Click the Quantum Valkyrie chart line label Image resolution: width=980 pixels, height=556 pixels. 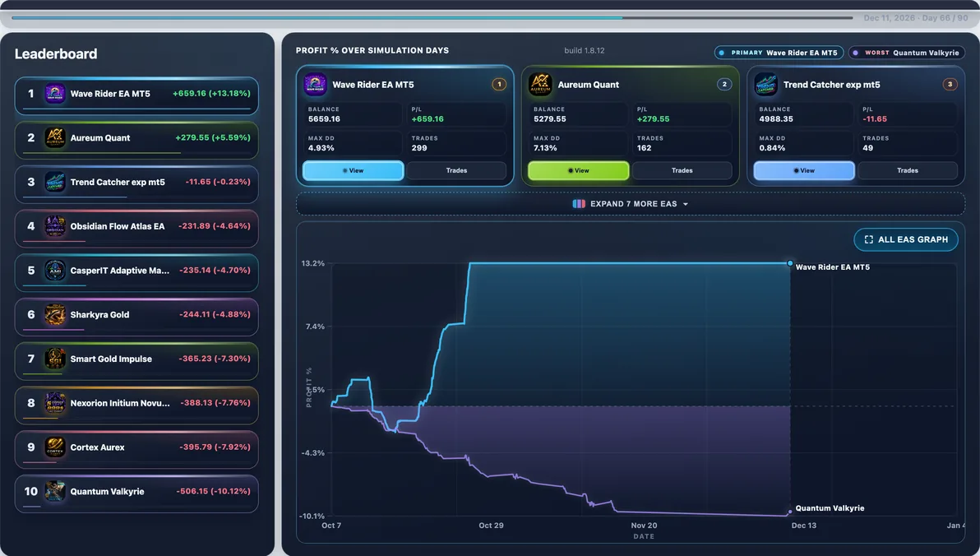click(830, 508)
